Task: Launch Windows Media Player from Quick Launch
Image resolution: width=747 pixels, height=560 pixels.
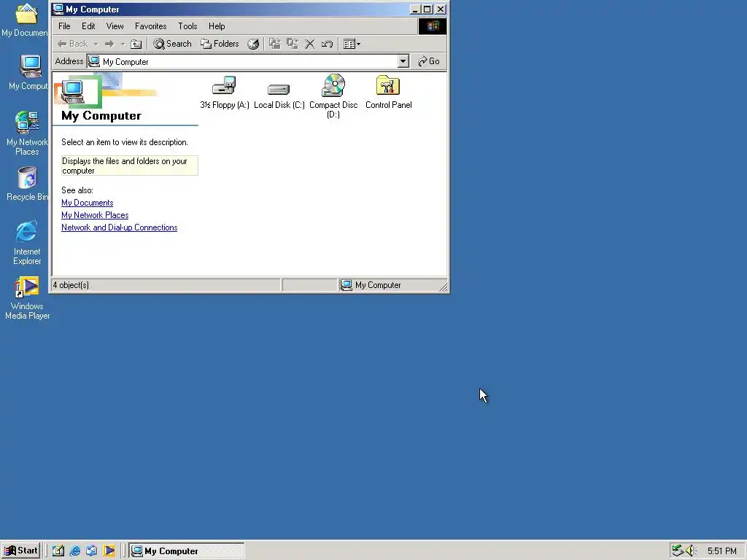Action: [109, 551]
